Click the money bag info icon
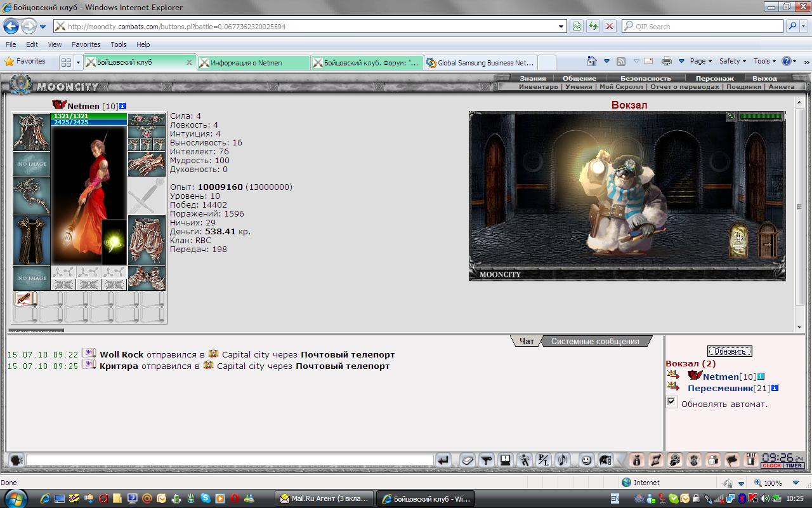Image resolution: width=812 pixels, height=508 pixels. coord(638,460)
